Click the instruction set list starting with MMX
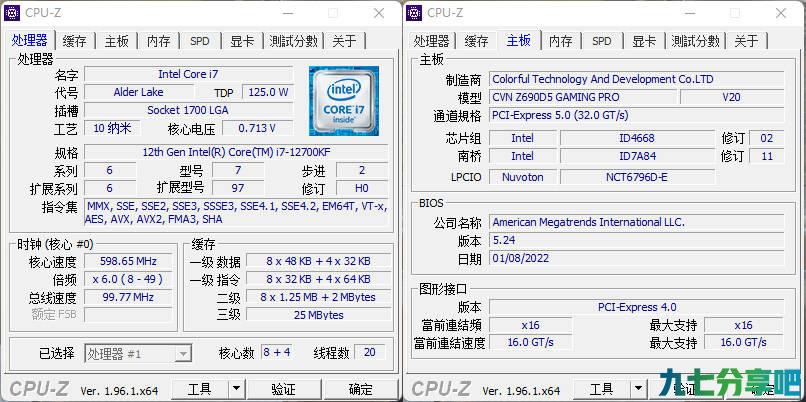Image resolution: width=806 pixels, height=402 pixels. click(x=236, y=213)
